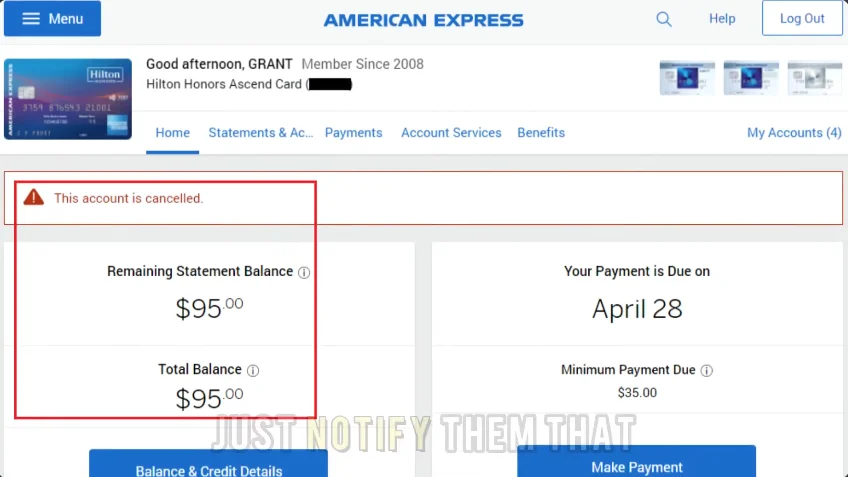Switch to first blue card thumbnail

tap(687, 78)
